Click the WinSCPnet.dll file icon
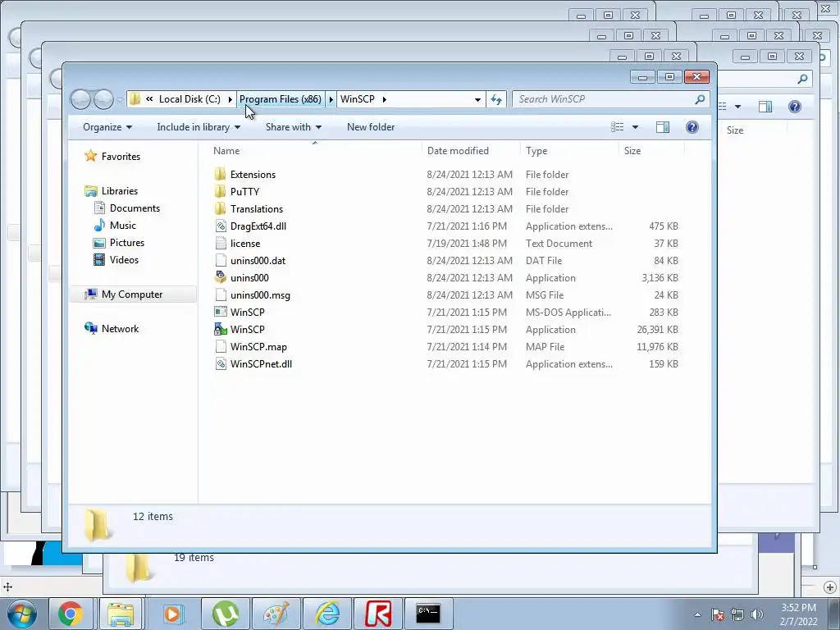The height and width of the screenshot is (630, 840). tap(220, 363)
